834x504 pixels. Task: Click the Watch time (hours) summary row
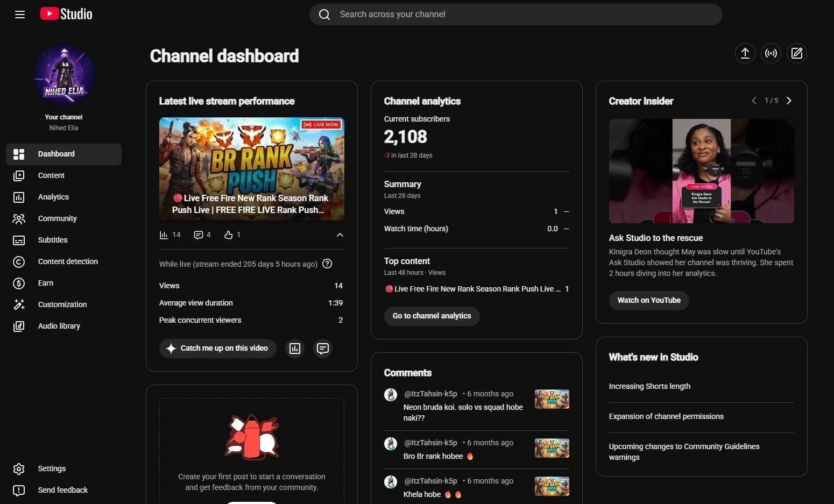click(476, 229)
